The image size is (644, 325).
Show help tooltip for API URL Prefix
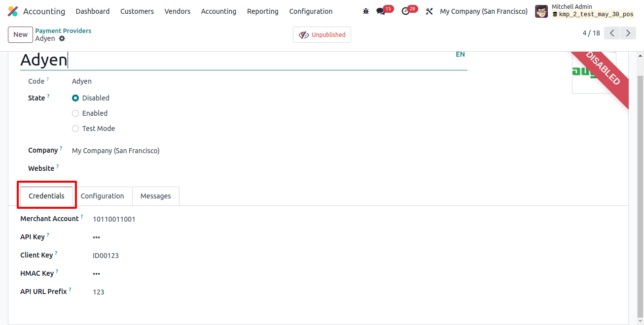(x=70, y=289)
